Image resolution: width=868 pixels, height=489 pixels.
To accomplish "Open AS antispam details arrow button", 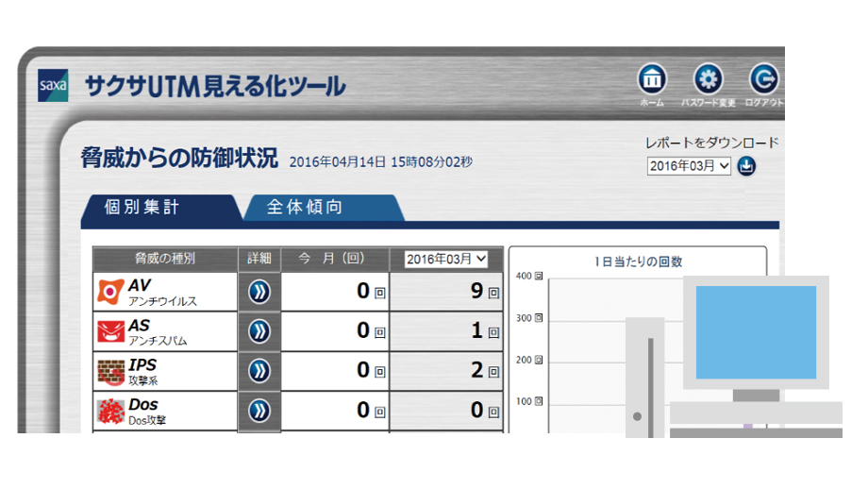I will click(259, 331).
